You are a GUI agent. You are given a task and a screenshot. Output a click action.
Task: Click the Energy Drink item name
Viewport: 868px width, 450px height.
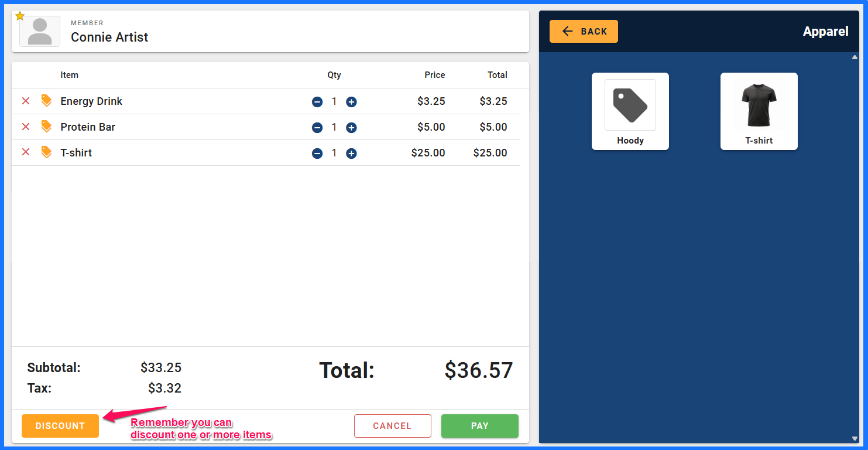click(x=91, y=101)
